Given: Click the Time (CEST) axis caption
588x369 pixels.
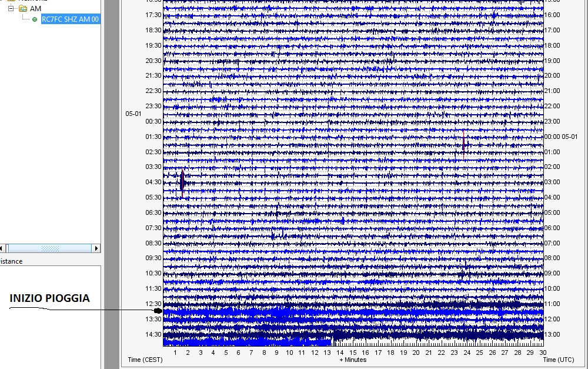Looking at the screenshot, I should coord(145,360).
